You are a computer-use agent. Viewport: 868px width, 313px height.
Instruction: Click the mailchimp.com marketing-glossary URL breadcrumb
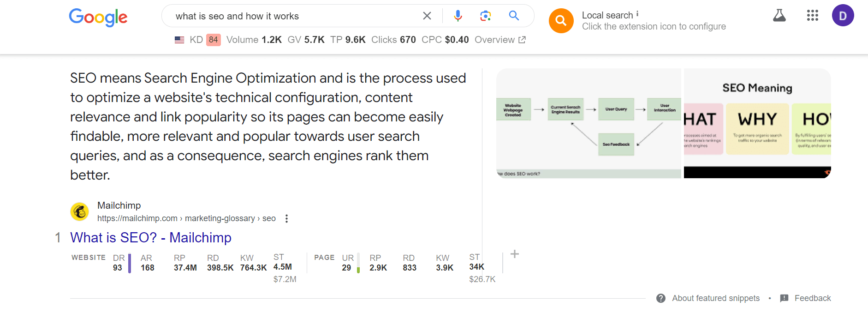[x=186, y=218]
